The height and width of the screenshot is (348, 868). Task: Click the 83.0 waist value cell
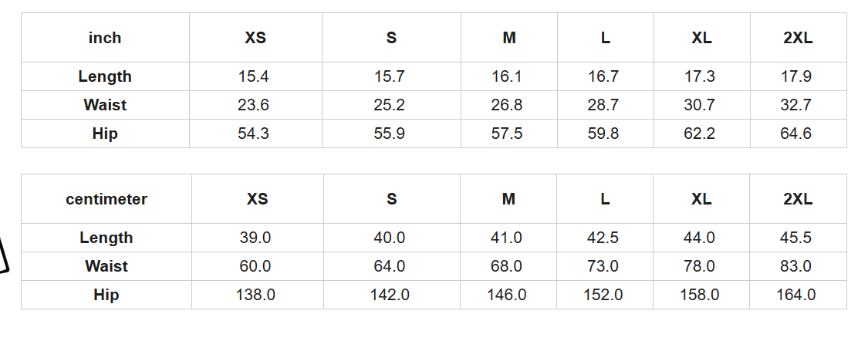pyautogui.click(x=796, y=266)
